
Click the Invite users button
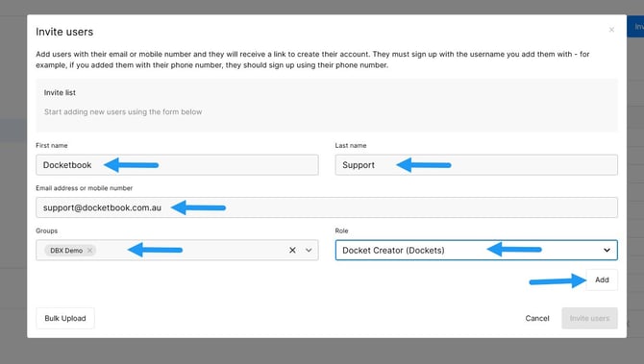pyautogui.click(x=589, y=318)
